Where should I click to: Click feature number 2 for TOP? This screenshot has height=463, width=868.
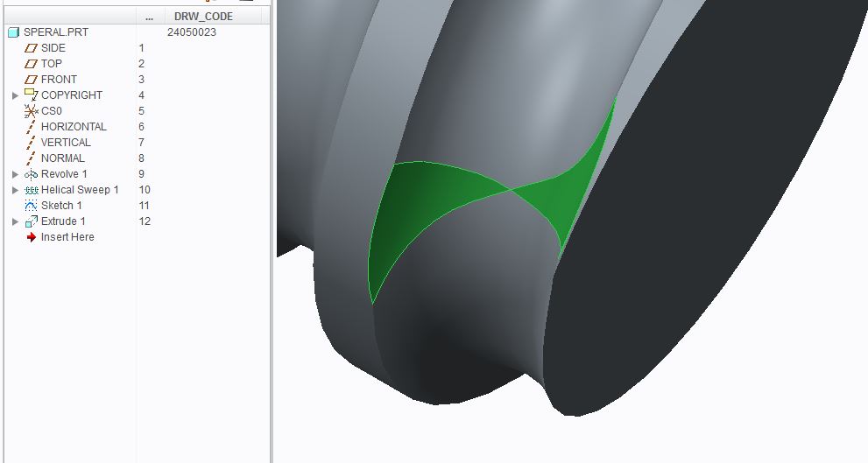point(142,64)
